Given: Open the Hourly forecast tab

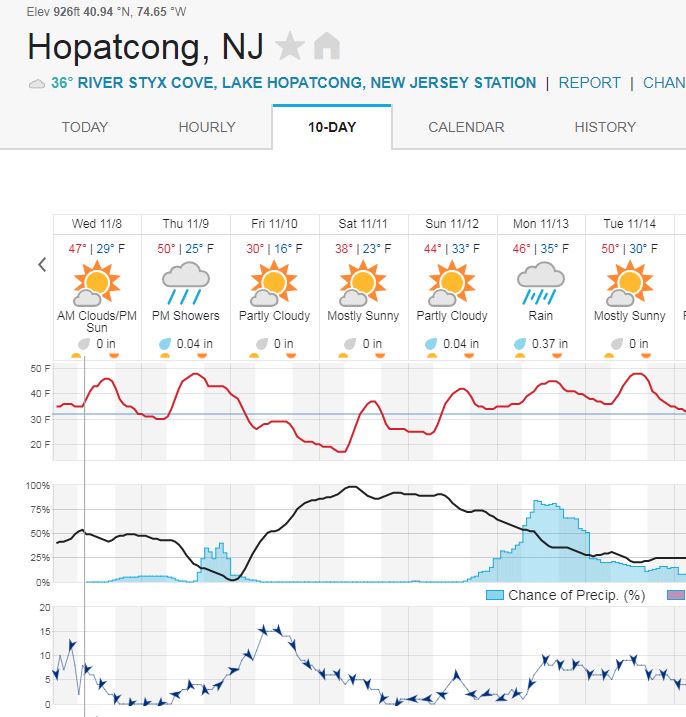Looking at the screenshot, I should tap(207, 127).
